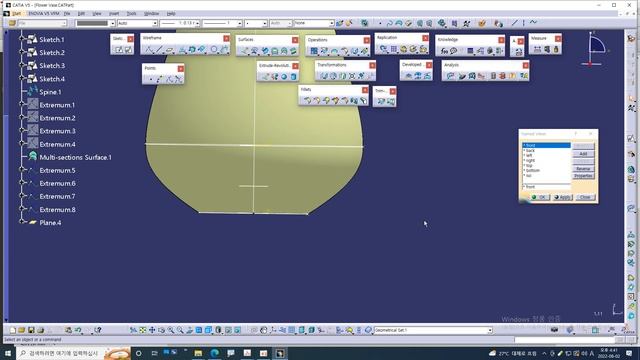Select Spine.1 in specification tree

click(50, 92)
